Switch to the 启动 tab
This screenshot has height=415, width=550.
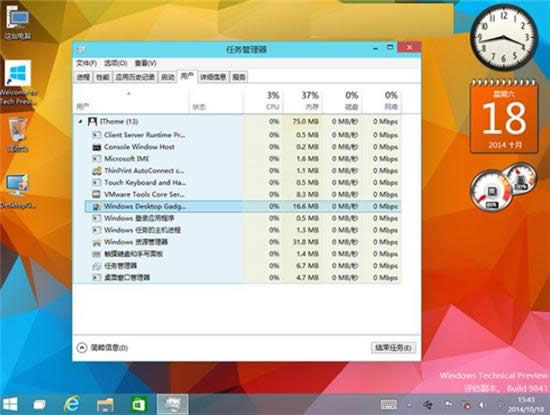point(168,77)
